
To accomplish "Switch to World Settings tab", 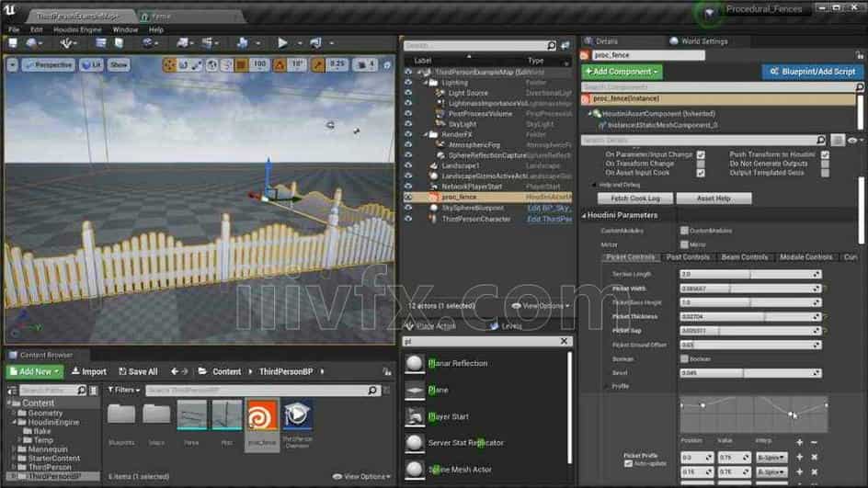I will (699, 41).
